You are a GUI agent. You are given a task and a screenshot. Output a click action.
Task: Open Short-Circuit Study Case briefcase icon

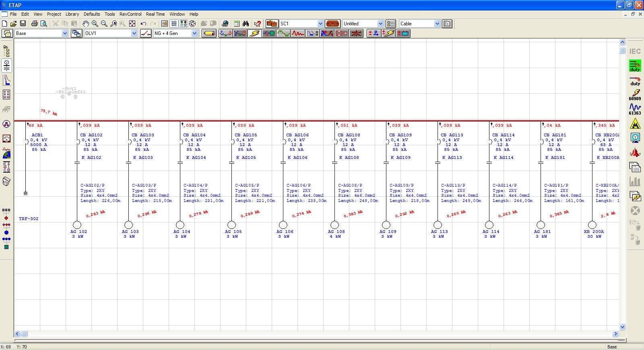[x=272, y=24]
